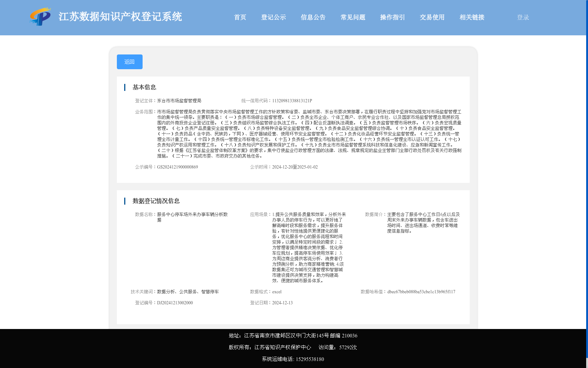Open the 首页 menu item
This screenshot has width=588, height=368.
(240, 17)
